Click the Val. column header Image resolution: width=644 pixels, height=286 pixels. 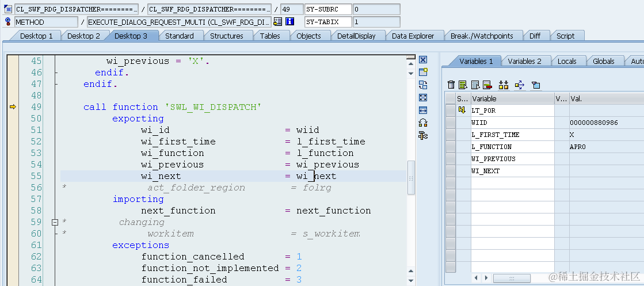pos(606,98)
